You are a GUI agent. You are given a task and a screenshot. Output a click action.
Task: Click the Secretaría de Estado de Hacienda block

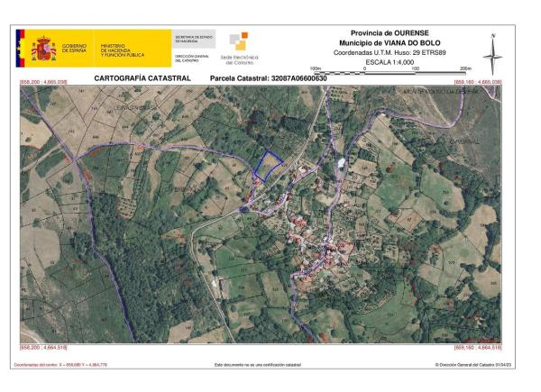[x=195, y=40]
